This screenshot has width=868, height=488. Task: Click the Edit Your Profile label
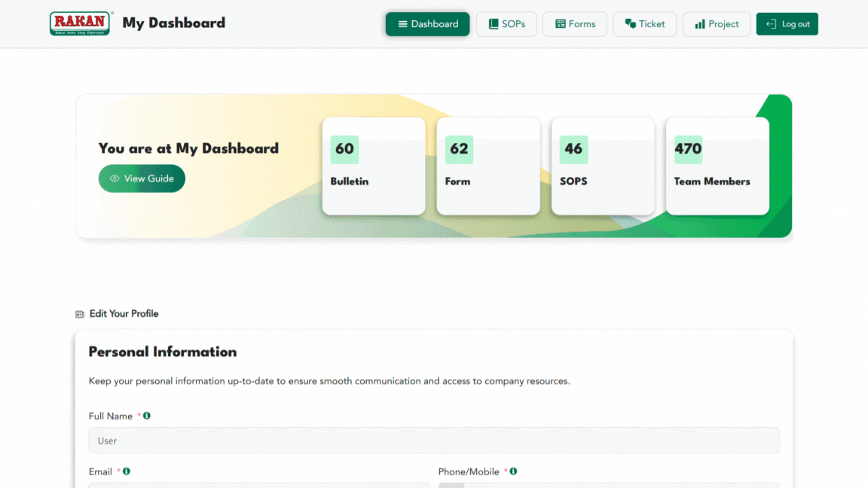point(124,314)
